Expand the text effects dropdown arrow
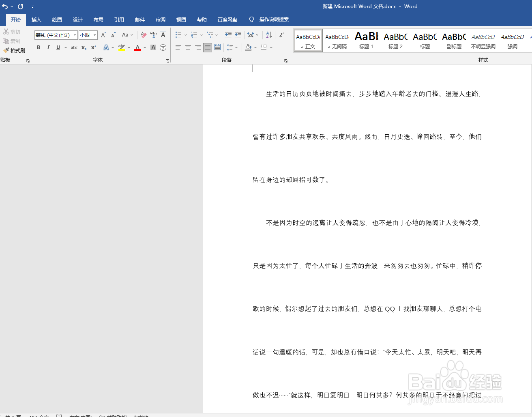This screenshot has width=532, height=417. pos(113,47)
